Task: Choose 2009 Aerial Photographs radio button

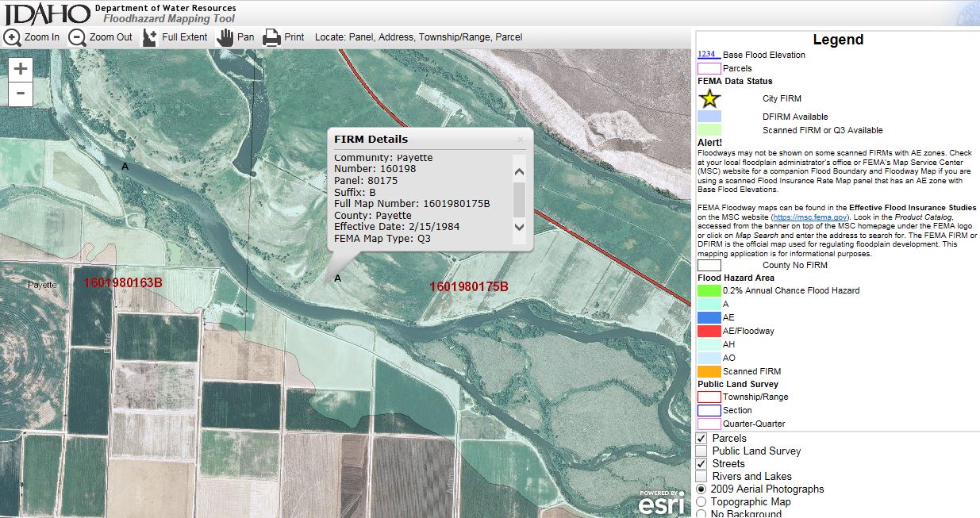Action: point(701,489)
